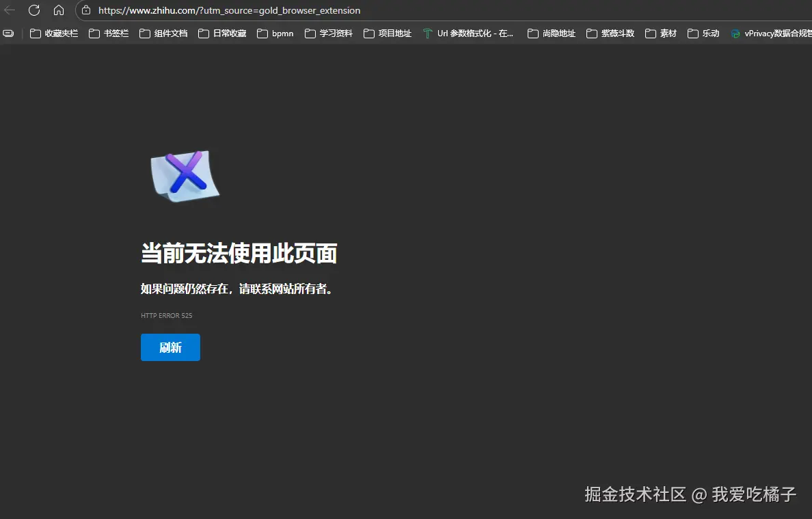Click the Reload page icon
This screenshot has height=519, width=812.
pyautogui.click(x=34, y=10)
